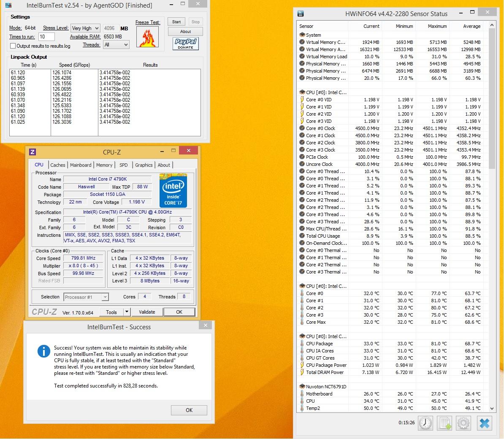
Task: Click the Validate button in CPU-Z
Action: tap(147, 312)
